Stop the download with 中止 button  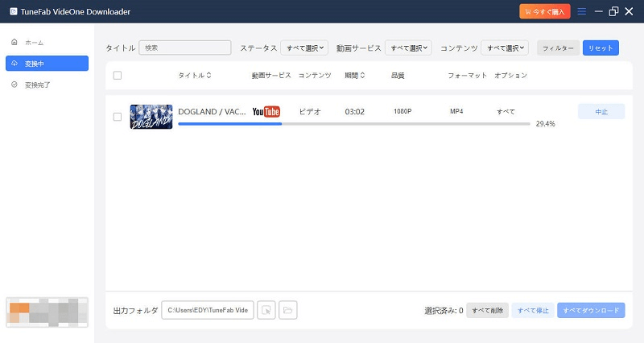click(601, 112)
